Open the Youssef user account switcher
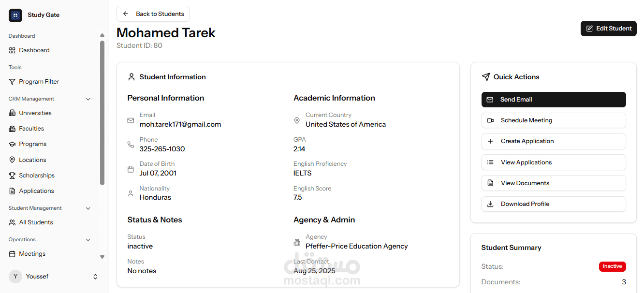 pyautogui.click(x=95, y=277)
